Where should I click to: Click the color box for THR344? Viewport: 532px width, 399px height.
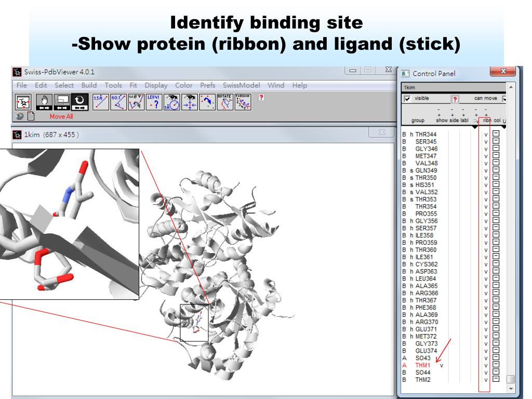(496, 134)
